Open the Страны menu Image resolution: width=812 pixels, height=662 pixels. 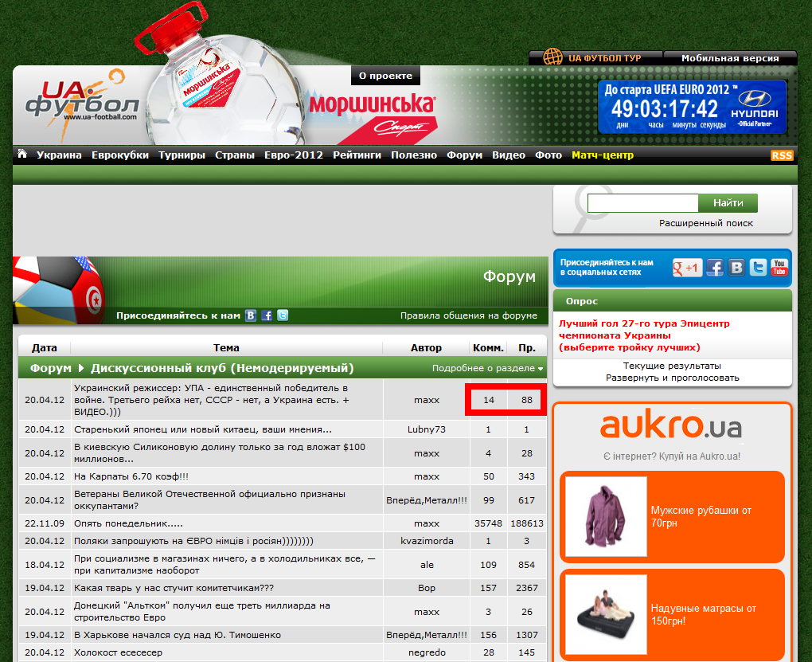click(x=235, y=155)
